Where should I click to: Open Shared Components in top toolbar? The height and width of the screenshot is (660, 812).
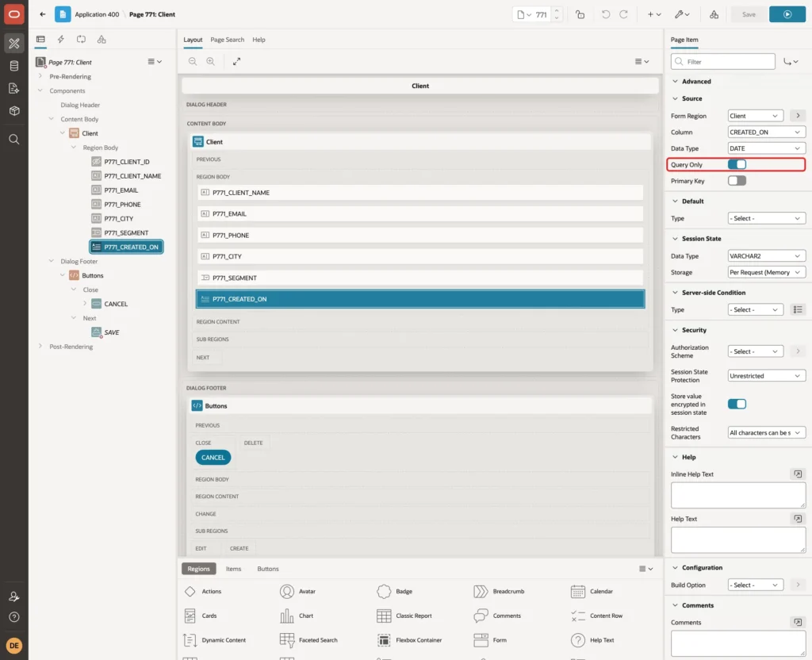714,14
